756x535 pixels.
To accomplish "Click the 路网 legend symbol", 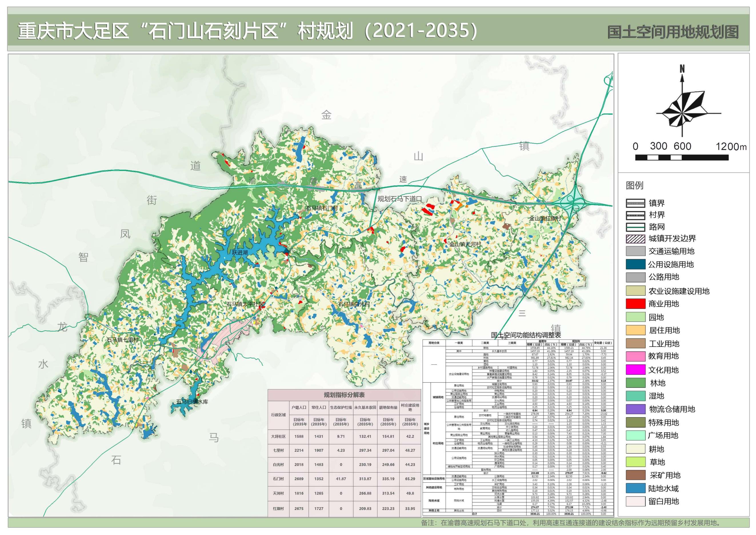I will (x=635, y=227).
